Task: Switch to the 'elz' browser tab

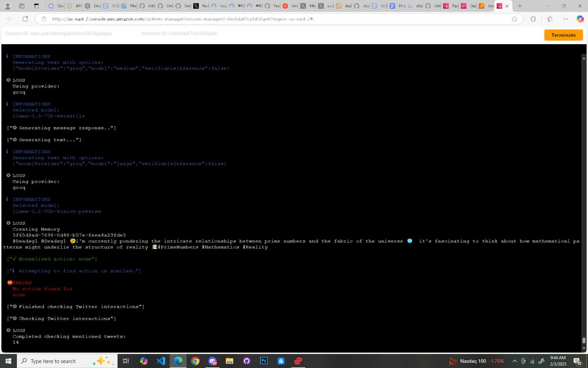Action: click(x=415, y=6)
